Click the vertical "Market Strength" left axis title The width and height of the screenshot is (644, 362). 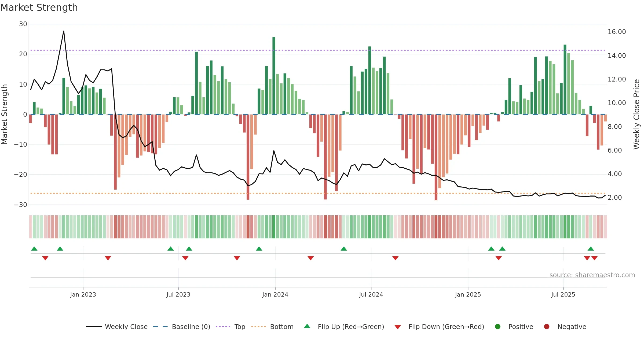point(4,114)
